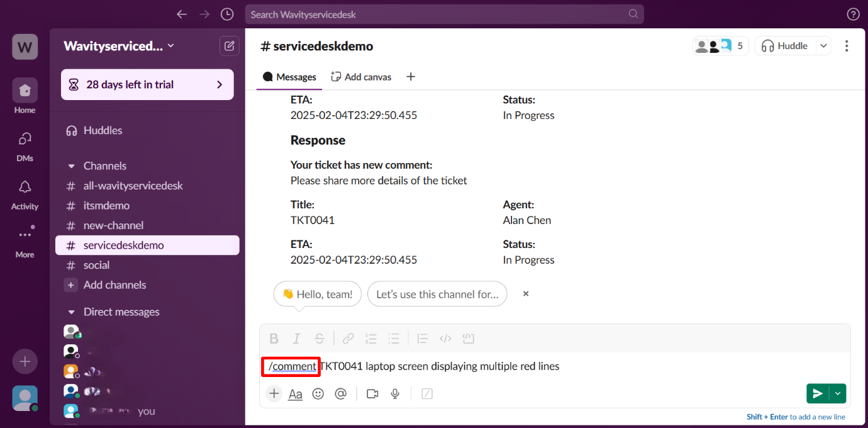Click the TKT0041 title value

313,220
